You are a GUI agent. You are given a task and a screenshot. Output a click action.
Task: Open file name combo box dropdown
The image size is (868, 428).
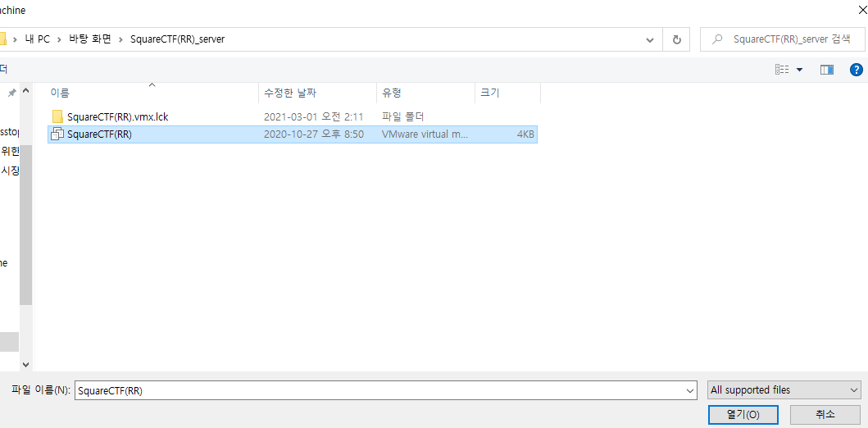(690, 390)
